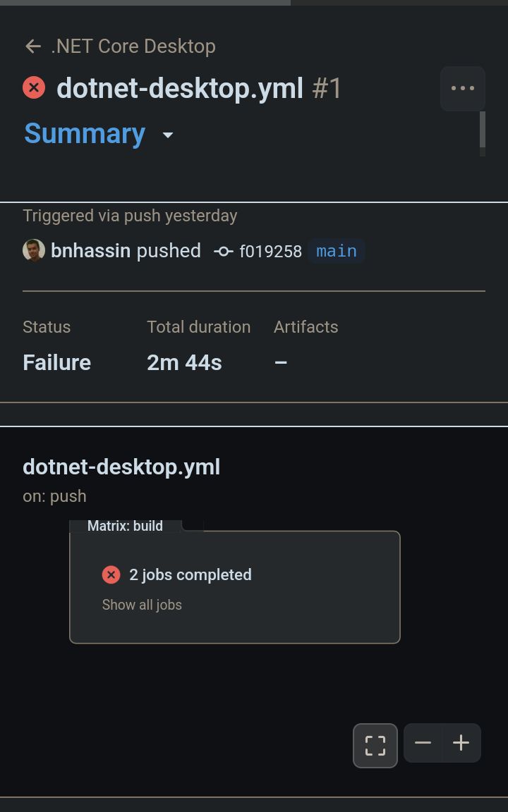Image resolution: width=508 pixels, height=812 pixels.
Task: Open the kebab menu for workflow run options
Action: 463,87
